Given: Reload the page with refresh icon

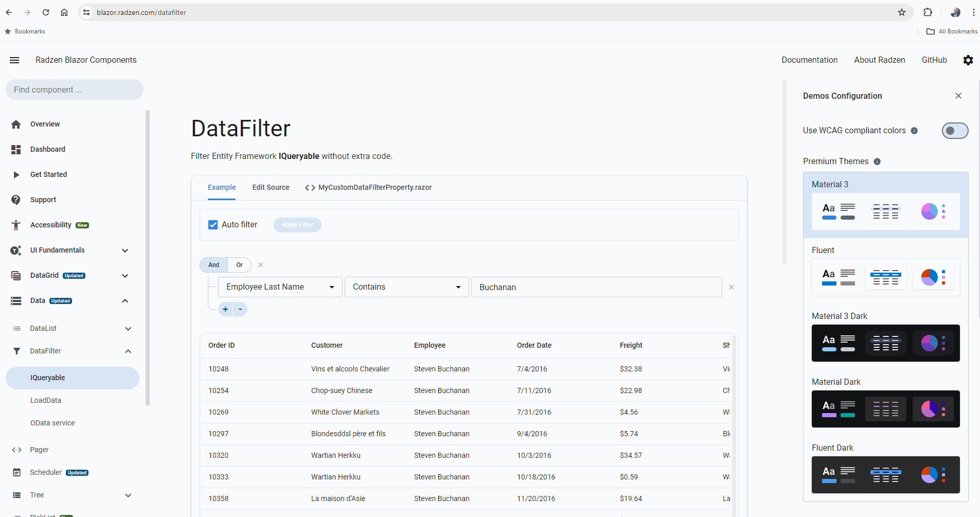Looking at the screenshot, I should (x=46, y=12).
